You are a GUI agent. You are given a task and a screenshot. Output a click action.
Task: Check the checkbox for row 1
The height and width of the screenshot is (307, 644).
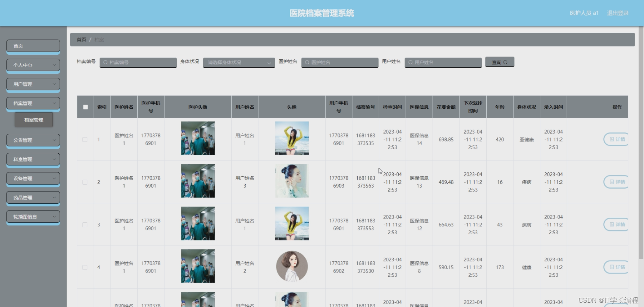[85, 140]
